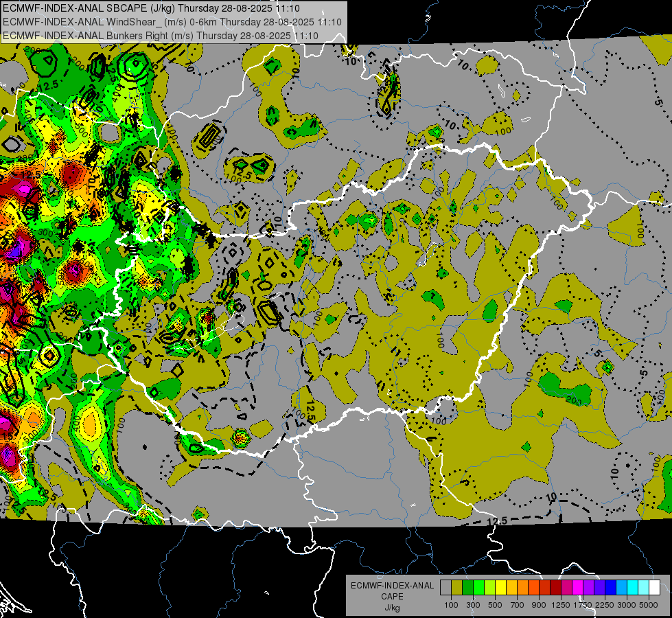The height and width of the screenshot is (618, 672).
Task: Select the white swatch after 5000
Action: coord(654,587)
